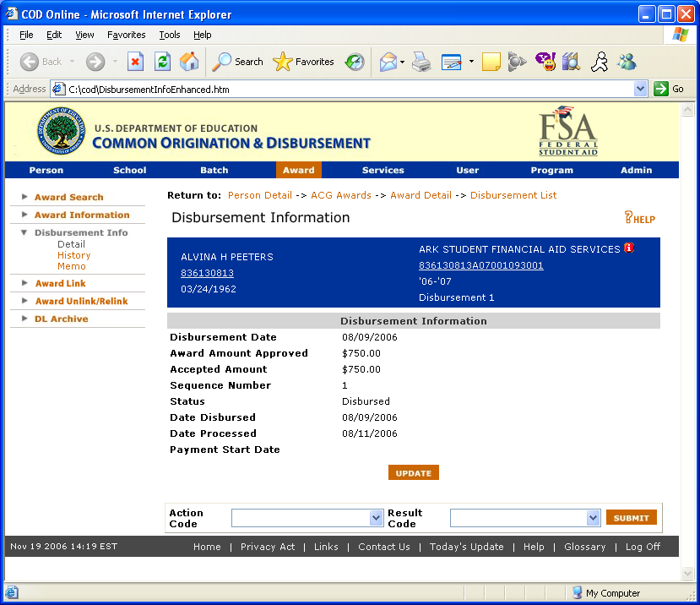Screen dimensions: 700x605
Task: Click the red info icon beside school name
Action: point(628,248)
